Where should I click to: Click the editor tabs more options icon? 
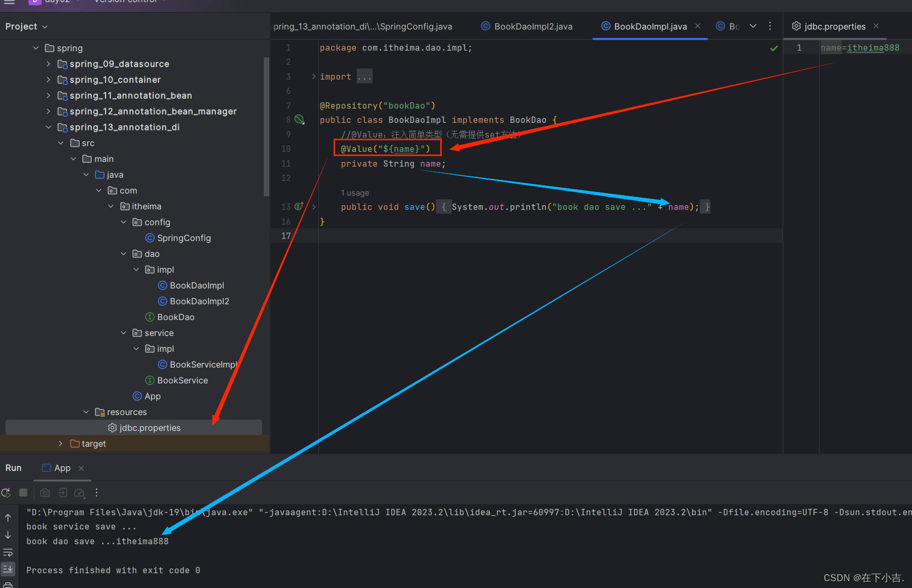[x=770, y=26]
